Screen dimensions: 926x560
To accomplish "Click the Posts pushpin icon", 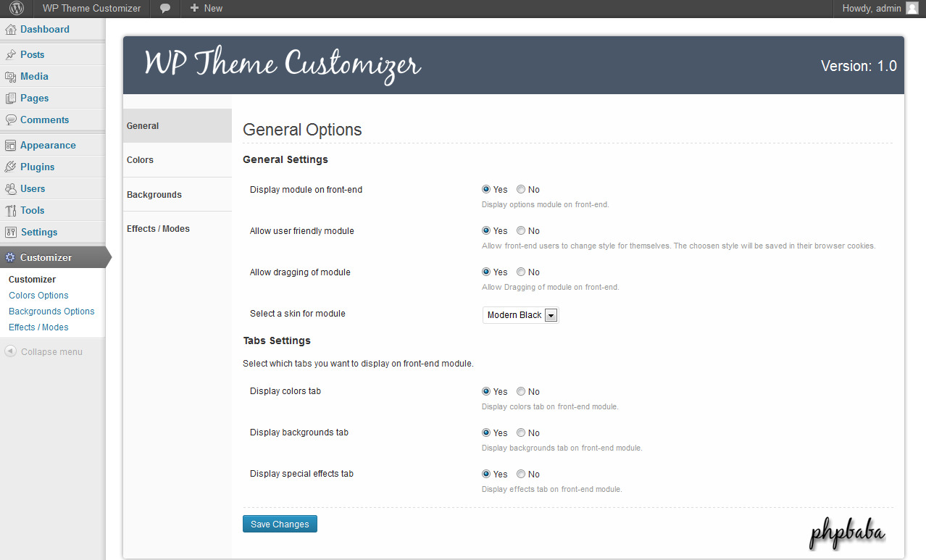I will point(11,55).
